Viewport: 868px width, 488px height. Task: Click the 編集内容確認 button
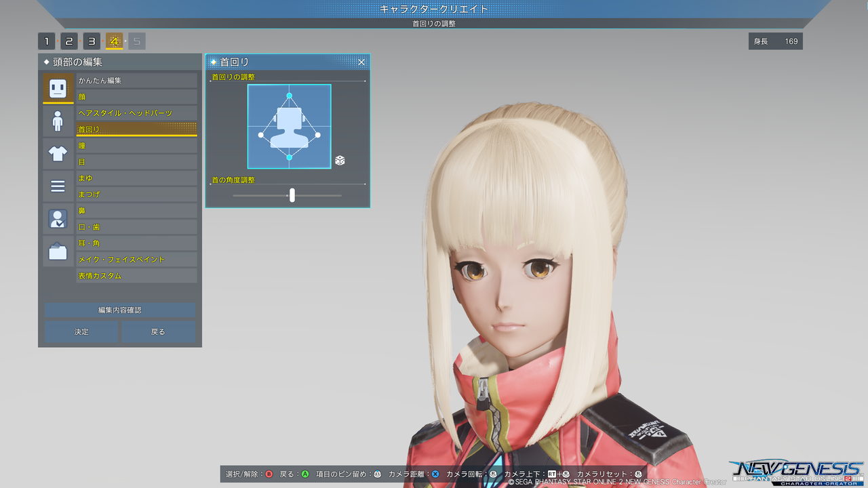pyautogui.click(x=120, y=310)
